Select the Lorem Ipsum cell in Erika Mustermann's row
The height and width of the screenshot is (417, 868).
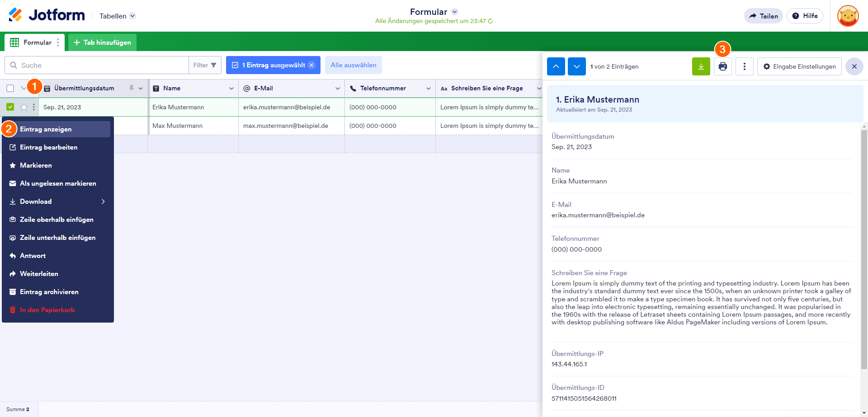[489, 107]
